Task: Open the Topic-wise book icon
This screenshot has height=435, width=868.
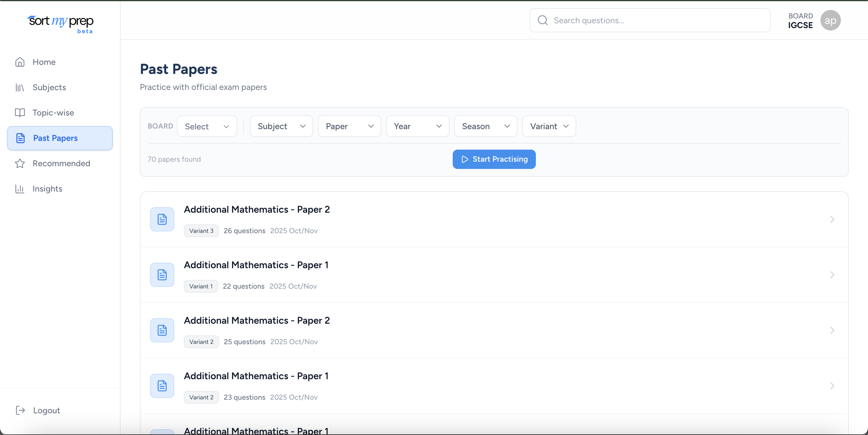Action: 20,113
